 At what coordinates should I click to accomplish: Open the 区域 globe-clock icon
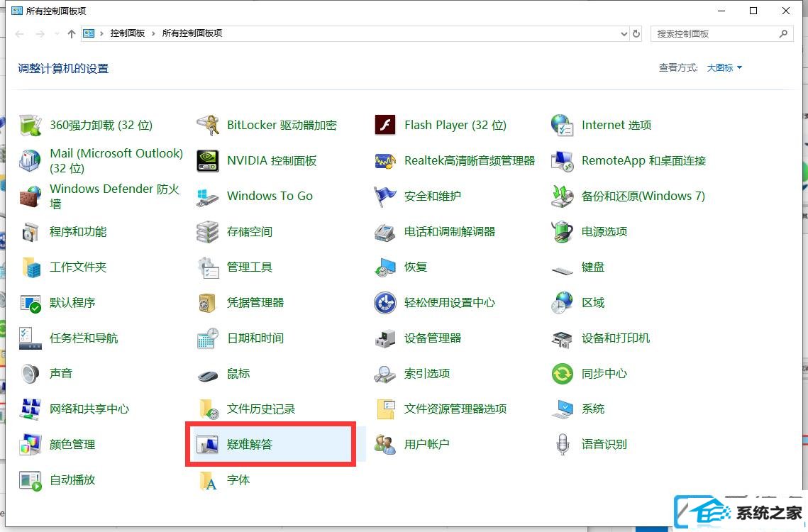[x=563, y=303]
